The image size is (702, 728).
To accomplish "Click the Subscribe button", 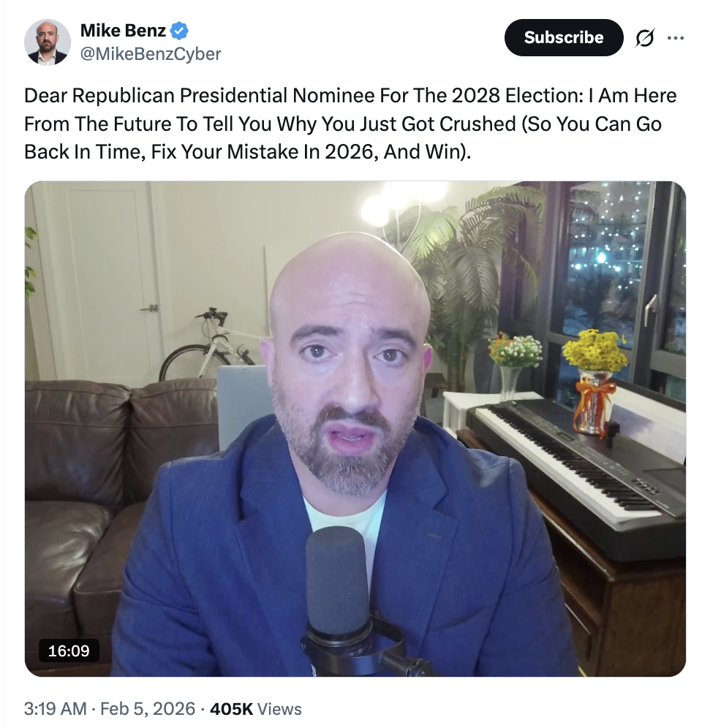I will click(x=564, y=37).
